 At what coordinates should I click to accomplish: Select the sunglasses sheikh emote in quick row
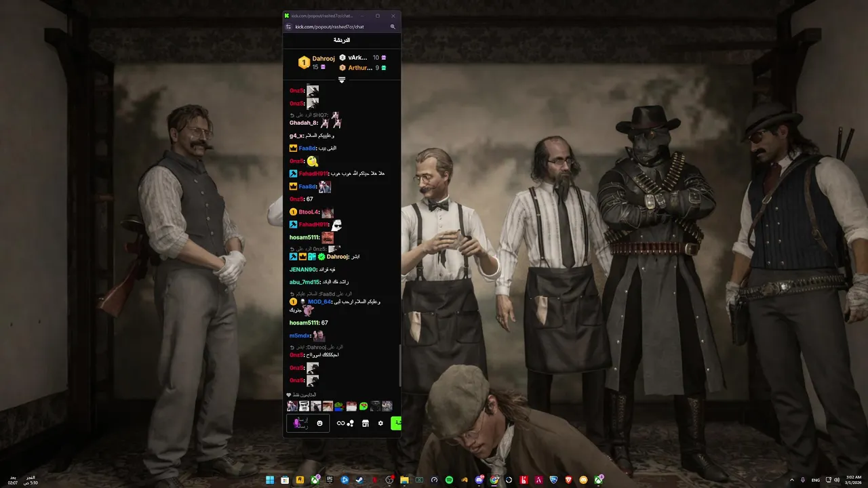click(x=304, y=406)
